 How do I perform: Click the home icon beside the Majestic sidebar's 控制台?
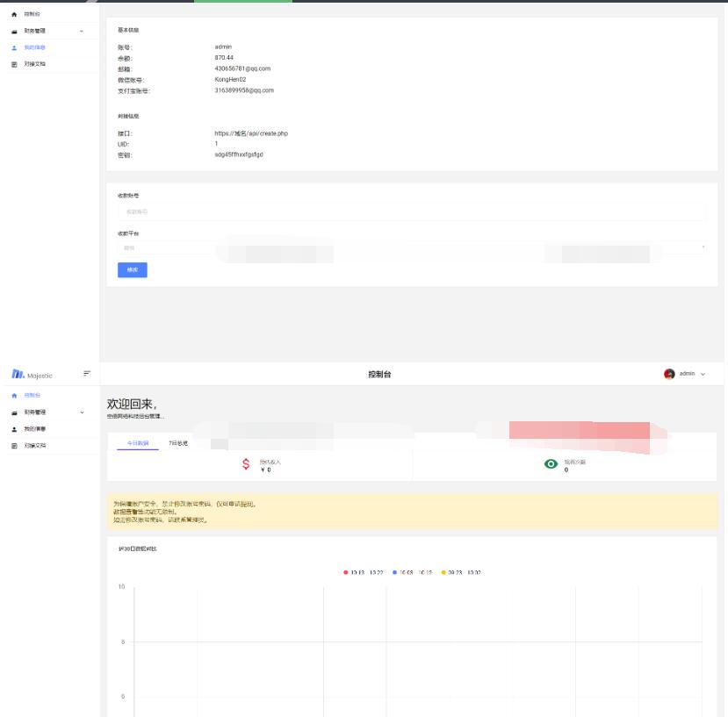click(15, 396)
